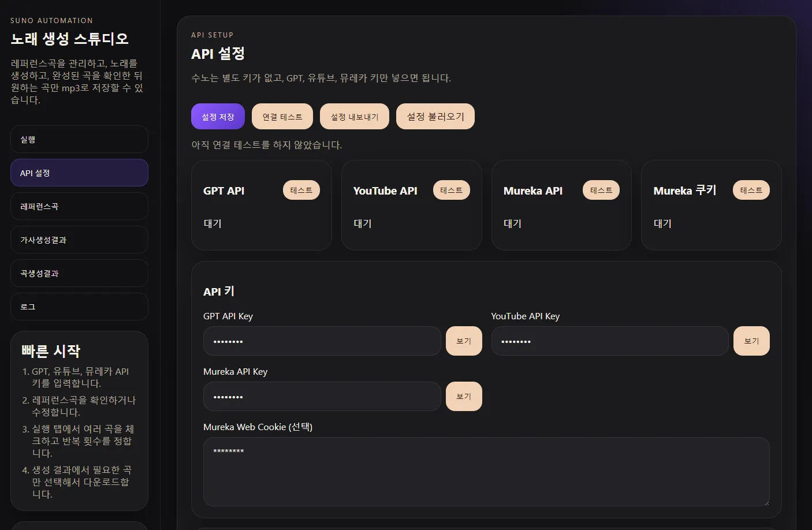Test the GPT API connection
Screen dimensions: 812x530
point(301,190)
